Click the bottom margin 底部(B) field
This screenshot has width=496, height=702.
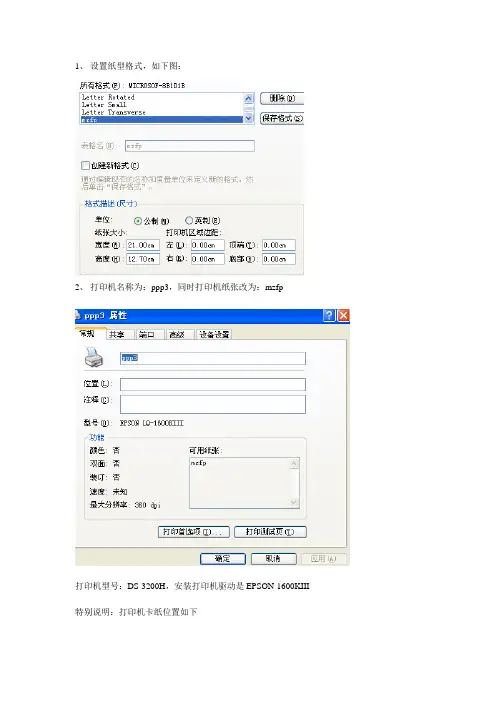click(279, 259)
